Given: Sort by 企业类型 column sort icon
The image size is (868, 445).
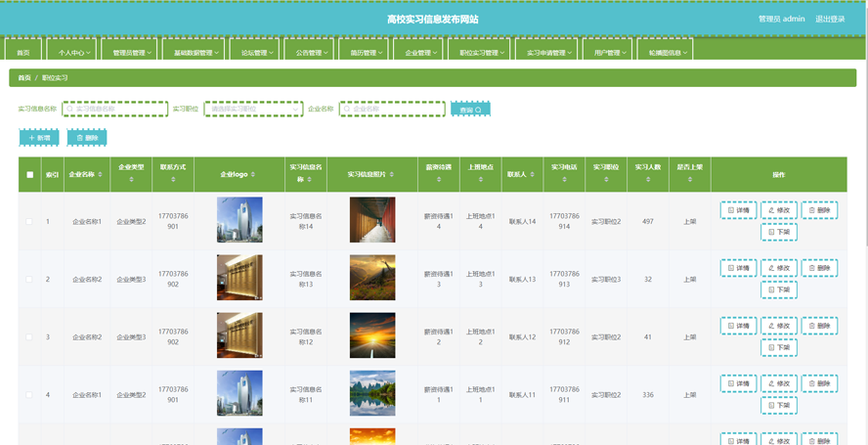Looking at the screenshot, I should tap(131, 180).
